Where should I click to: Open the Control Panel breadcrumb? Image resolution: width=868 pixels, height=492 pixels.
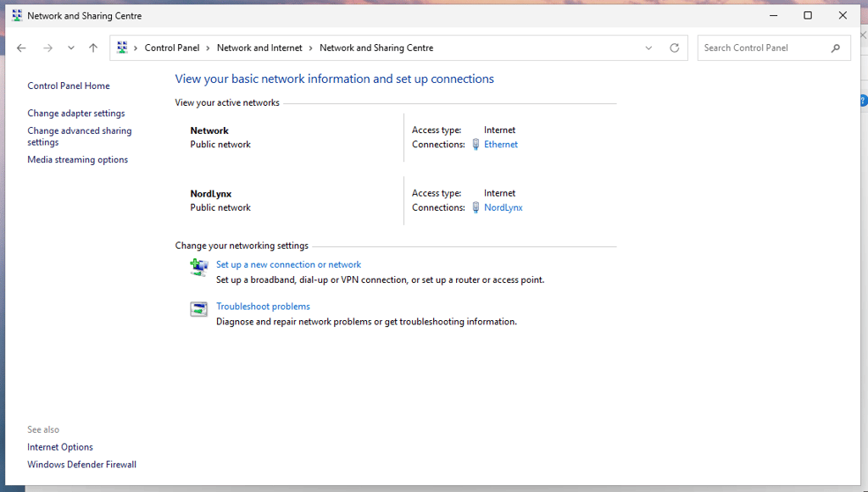click(171, 48)
